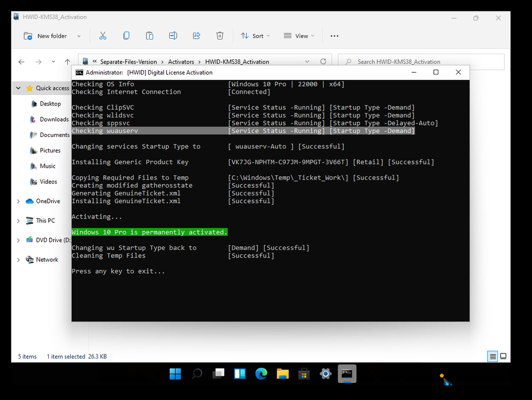The width and height of the screenshot is (532, 400).
Task: Switch to large thumbnails view icon
Action: (x=503, y=356)
